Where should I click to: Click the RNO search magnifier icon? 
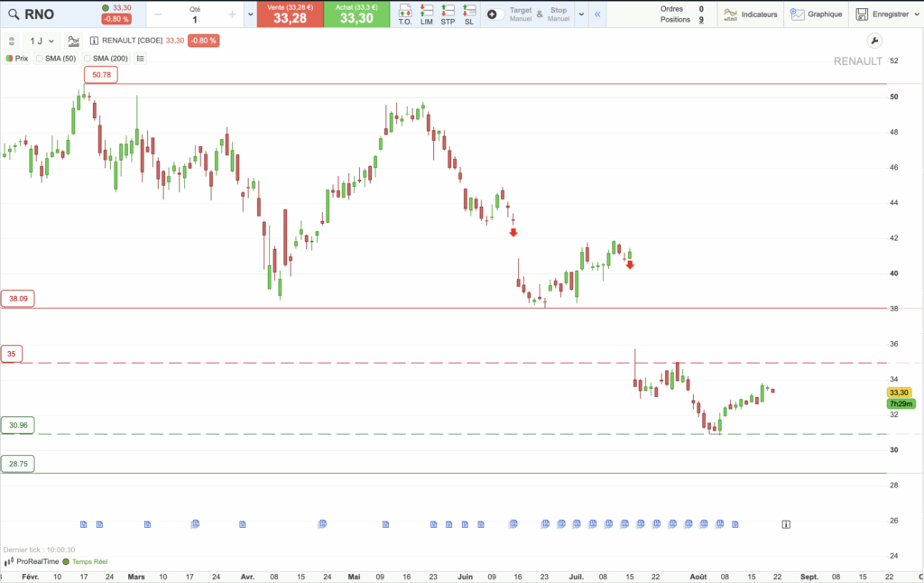[x=14, y=14]
